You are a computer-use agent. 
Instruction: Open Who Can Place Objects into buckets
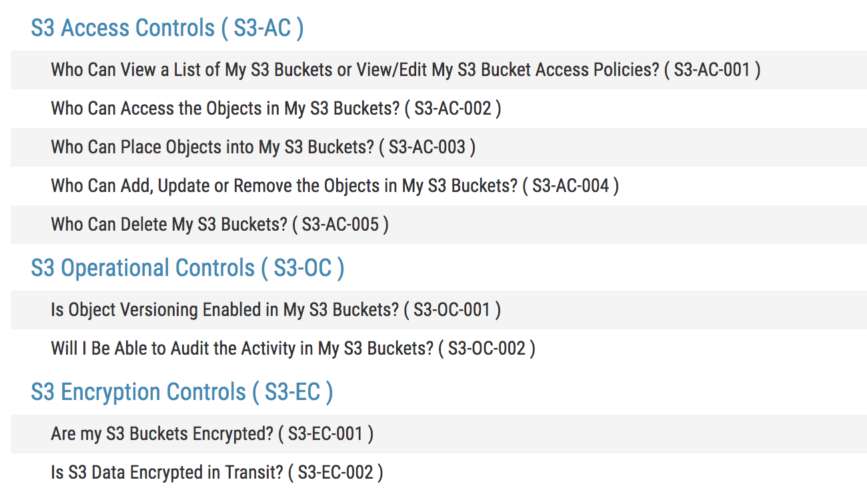212,147
